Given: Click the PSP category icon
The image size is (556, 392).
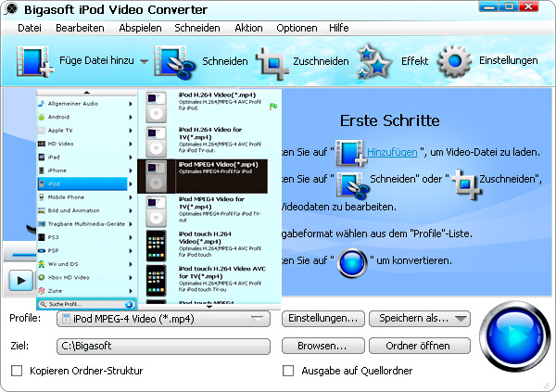Looking at the screenshot, I should pos(42,251).
